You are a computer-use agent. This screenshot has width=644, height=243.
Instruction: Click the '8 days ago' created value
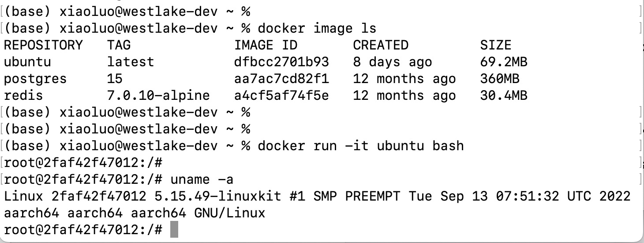(x=393, y=62)
